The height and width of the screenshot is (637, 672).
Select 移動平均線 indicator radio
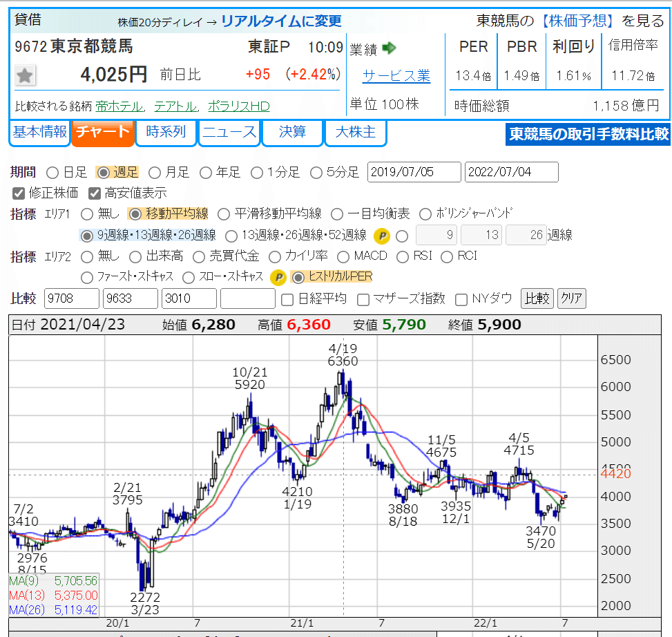click(x=135, y=214)
